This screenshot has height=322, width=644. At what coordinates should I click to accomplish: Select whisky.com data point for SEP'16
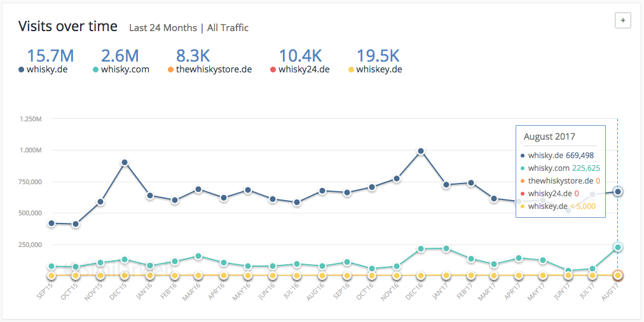tap(347, 262)
